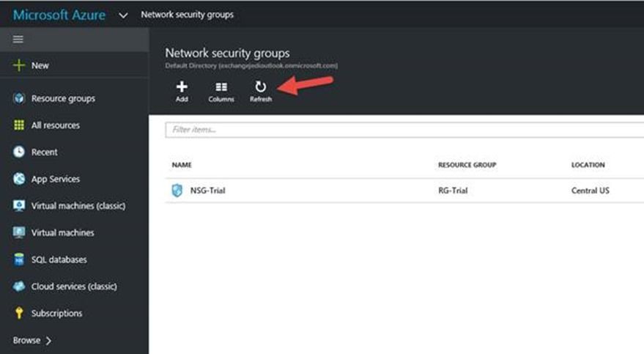Sort by RESOURCE GROUP column header
This screenshot has width=644, height=354.
click(467, 165)
